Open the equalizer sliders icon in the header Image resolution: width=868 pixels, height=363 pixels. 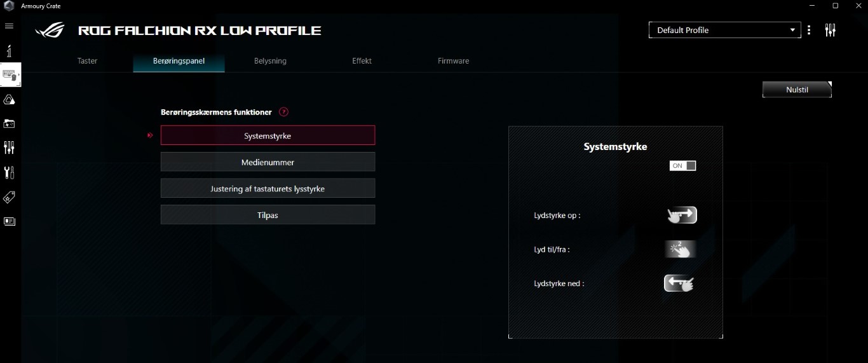pos(830,30)
